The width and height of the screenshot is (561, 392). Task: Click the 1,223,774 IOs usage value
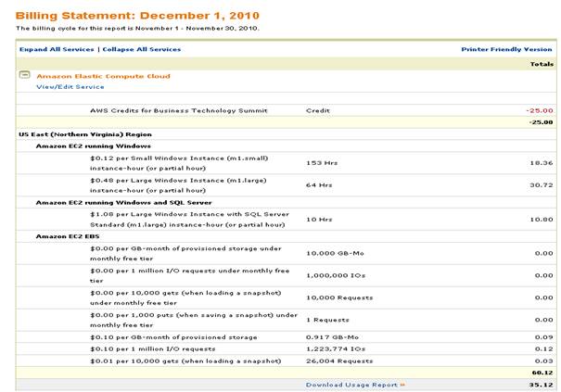click(336, 348)
